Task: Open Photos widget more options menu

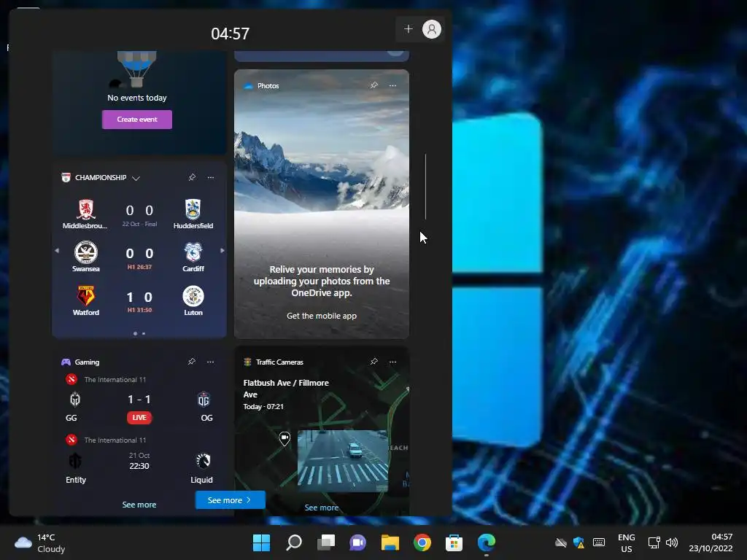Action: (392, 85)
